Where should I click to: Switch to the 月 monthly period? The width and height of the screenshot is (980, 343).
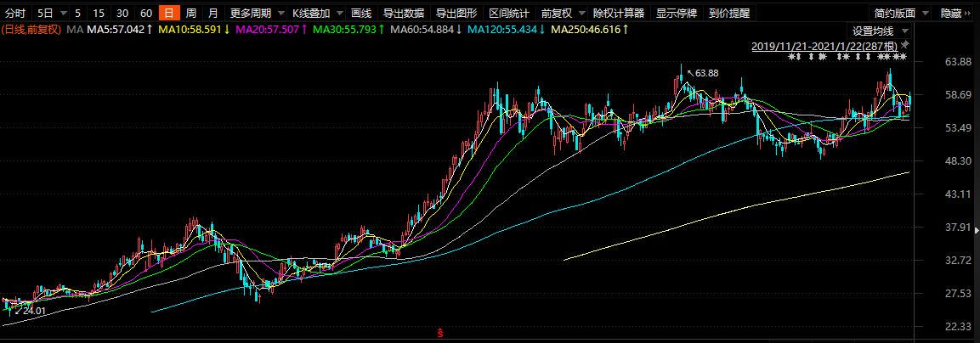click(213, 13)
